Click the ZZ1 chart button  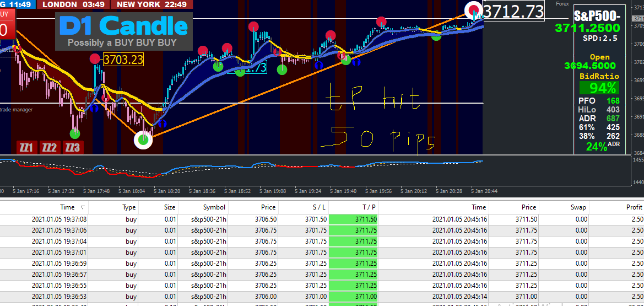[27, 147]
